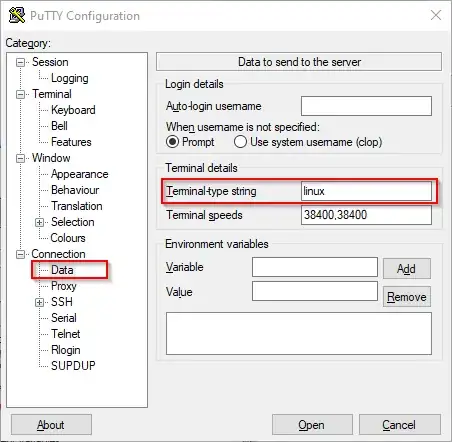This screenshot has height=442, width=452.
Task: Open Behaviour settings category
Action: click(x=75, y=190)
